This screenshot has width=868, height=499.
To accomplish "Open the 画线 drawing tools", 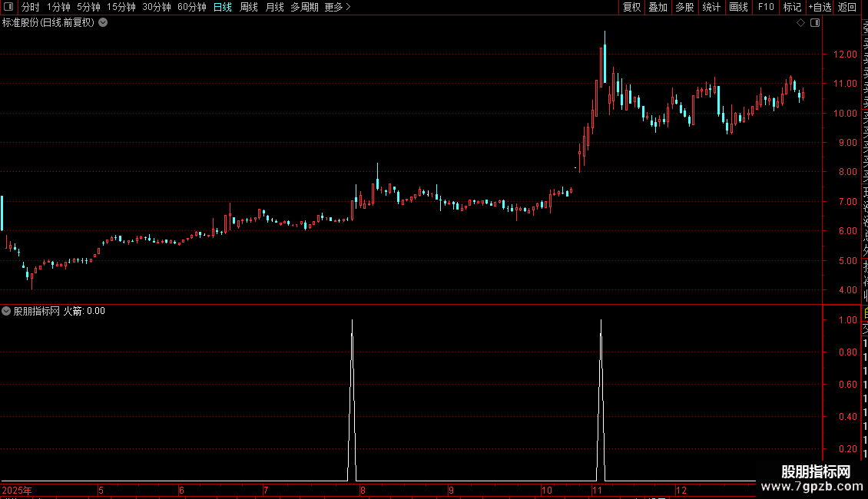I will (x=738, y=7).
